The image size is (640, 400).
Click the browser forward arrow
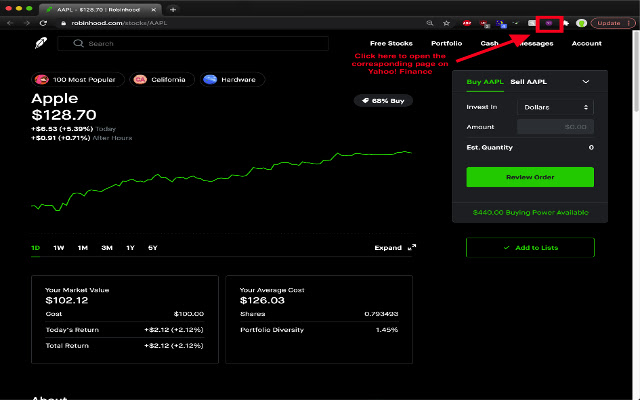tap(27, 23)
